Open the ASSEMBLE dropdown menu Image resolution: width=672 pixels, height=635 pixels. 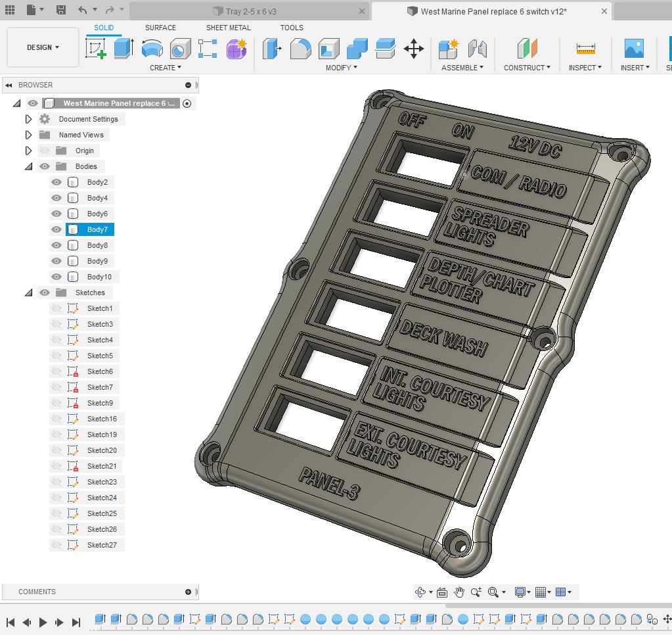click(462, 68)
